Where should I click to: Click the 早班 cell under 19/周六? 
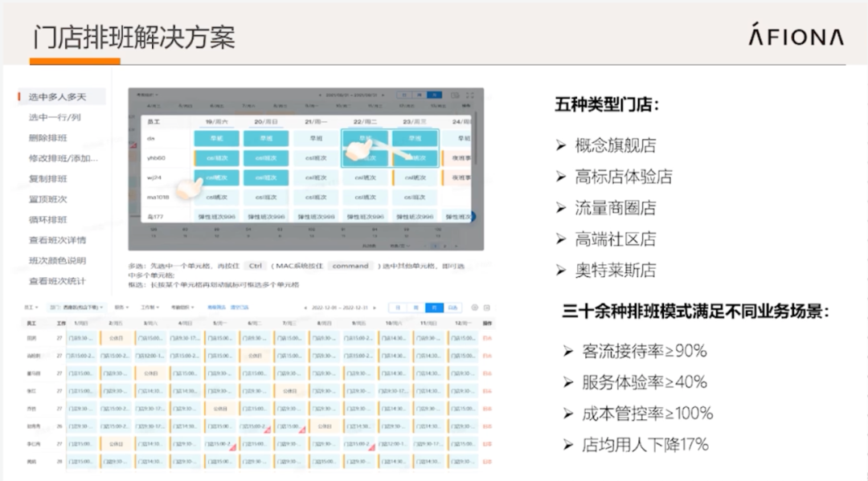pyautogui.click(x=216, y=138)
